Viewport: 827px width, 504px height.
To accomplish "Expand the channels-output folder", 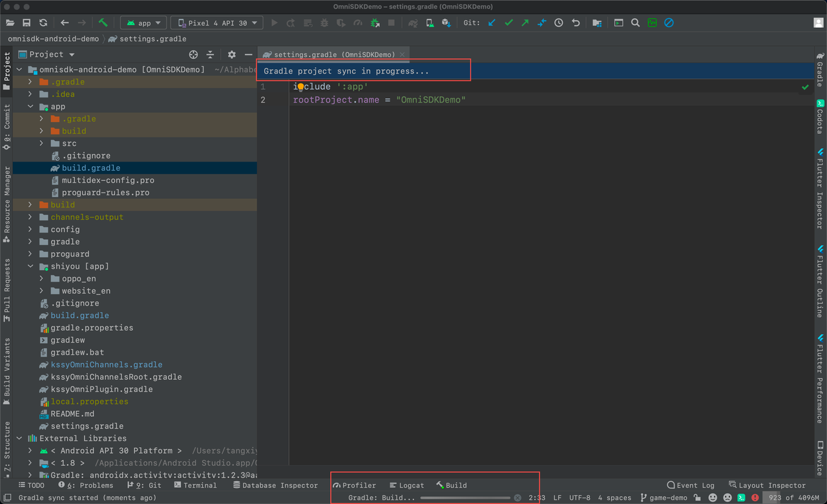I will click(x=30, y=216).
